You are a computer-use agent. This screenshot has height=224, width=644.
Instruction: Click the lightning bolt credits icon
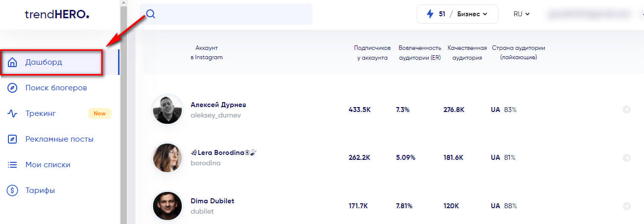click(x=430, y=14)
